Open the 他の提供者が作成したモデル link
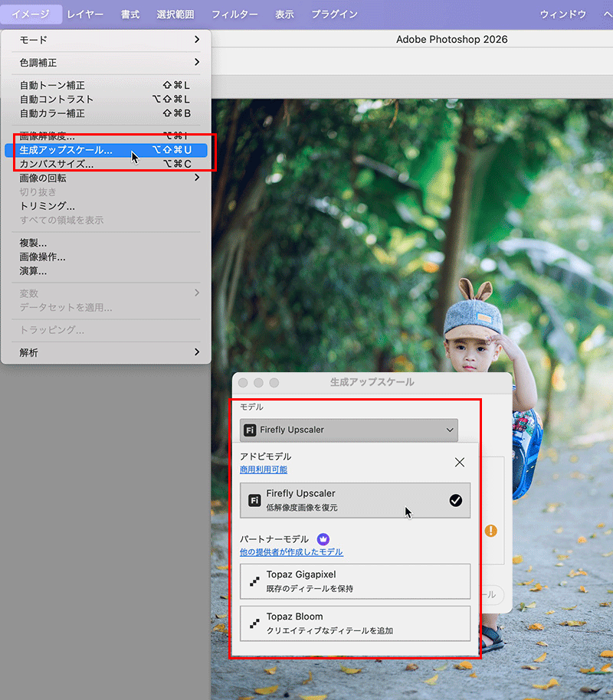 (291, 552)
